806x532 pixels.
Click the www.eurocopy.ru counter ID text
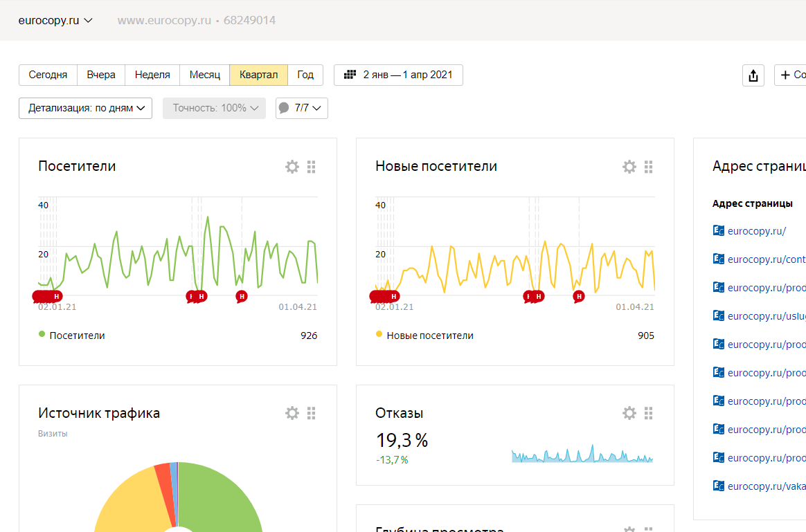197,21
